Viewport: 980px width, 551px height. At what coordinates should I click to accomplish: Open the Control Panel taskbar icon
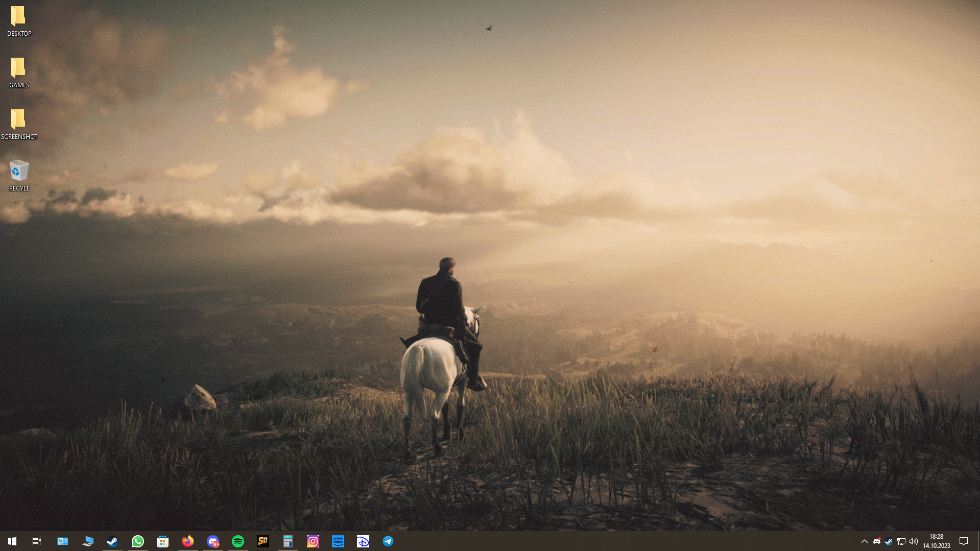coord(63,541)
